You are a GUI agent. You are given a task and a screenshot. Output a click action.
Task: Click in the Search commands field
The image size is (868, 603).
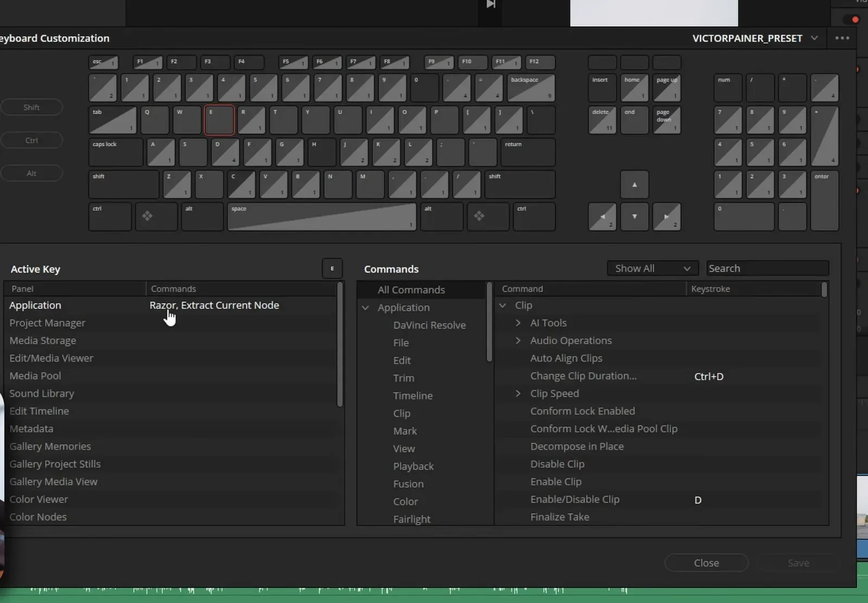click(767, 268)
